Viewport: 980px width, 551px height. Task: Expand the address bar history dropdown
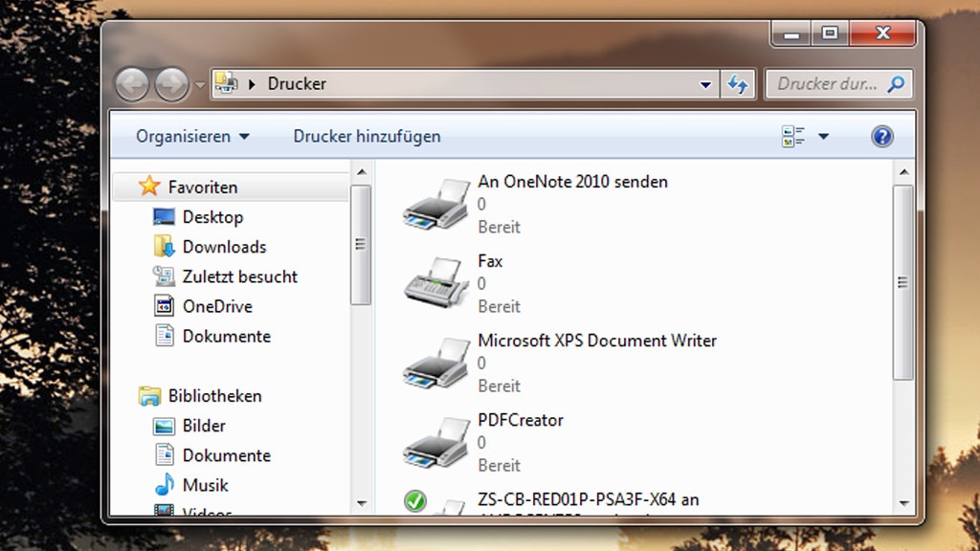coord(705,84)
